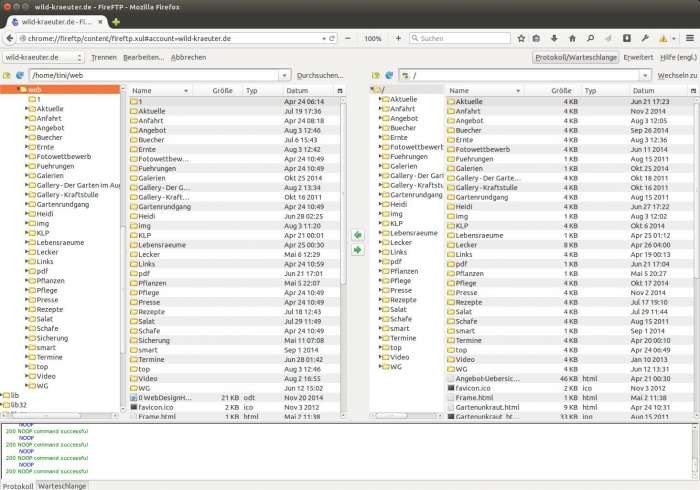The height and width of the screenshot is (490, 700).
Task: Open the Erweitert menu
Action: 638,57
